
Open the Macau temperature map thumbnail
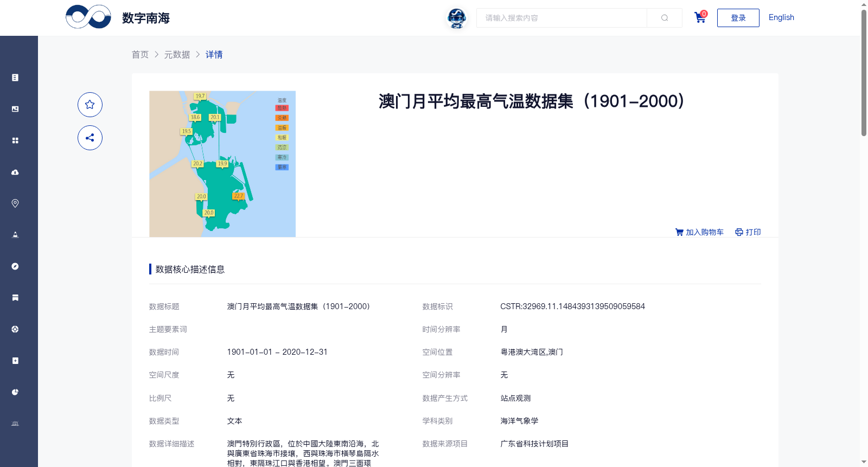pos(222,164)
